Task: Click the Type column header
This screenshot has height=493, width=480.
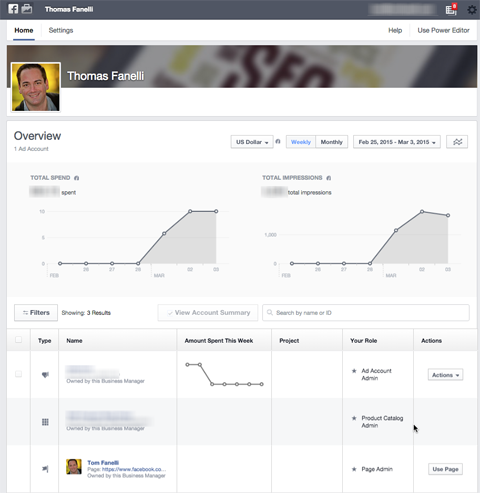Action: [44, 341]
